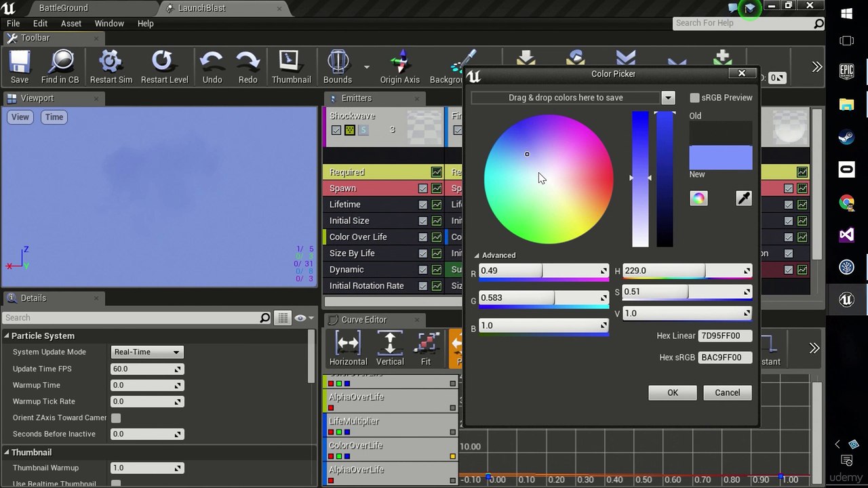Collapse the Advanced section in Color Picker
Image resolution: width=868 pixels, height=488 pixels.
click(x=477, y=256)
